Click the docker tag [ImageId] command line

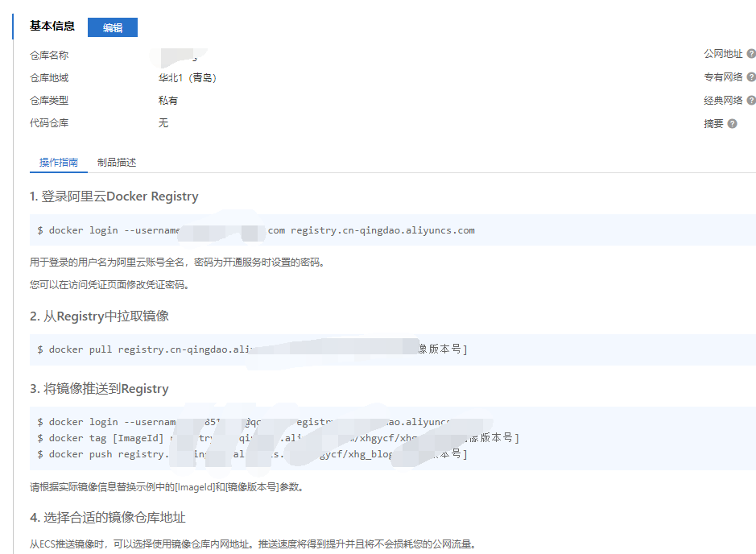coord(279,438)
